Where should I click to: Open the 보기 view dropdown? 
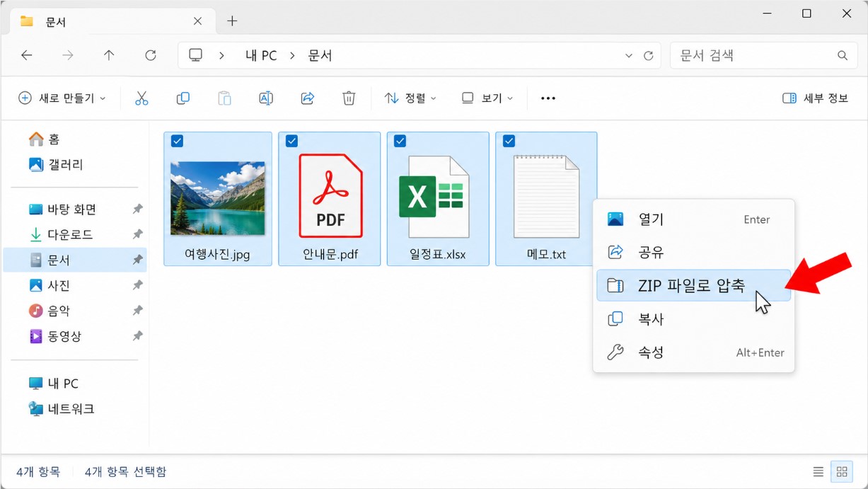[487, 98]
